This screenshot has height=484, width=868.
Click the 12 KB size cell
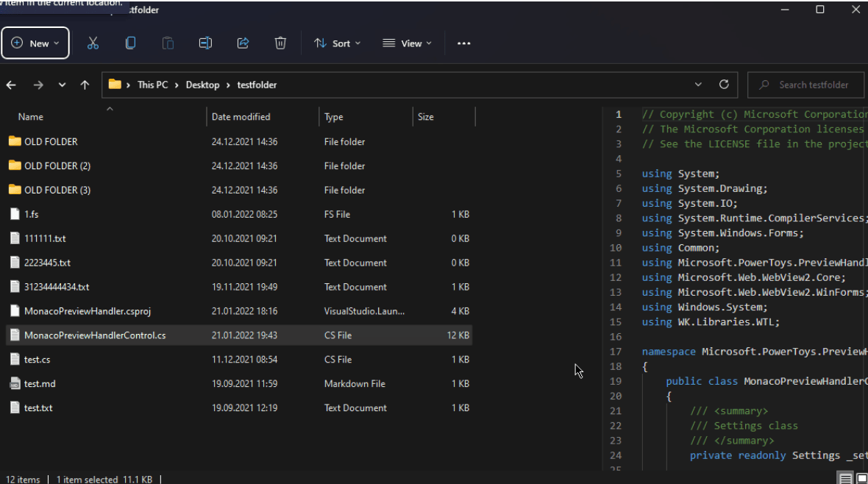458,335
